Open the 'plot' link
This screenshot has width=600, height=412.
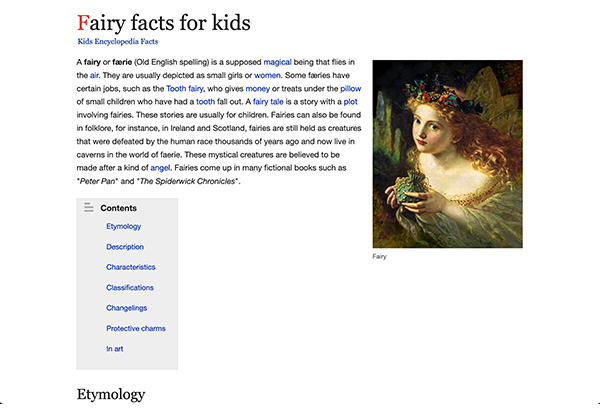351,102
